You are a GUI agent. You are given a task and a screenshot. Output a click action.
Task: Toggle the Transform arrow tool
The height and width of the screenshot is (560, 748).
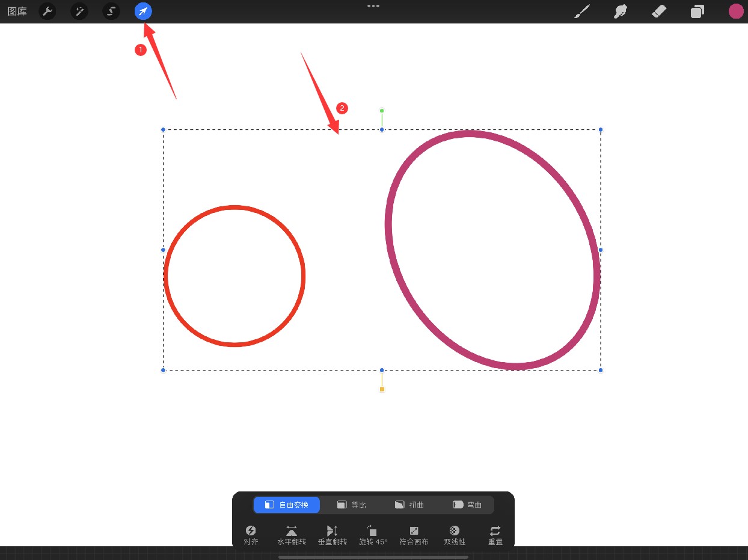[x=143, y=11]
